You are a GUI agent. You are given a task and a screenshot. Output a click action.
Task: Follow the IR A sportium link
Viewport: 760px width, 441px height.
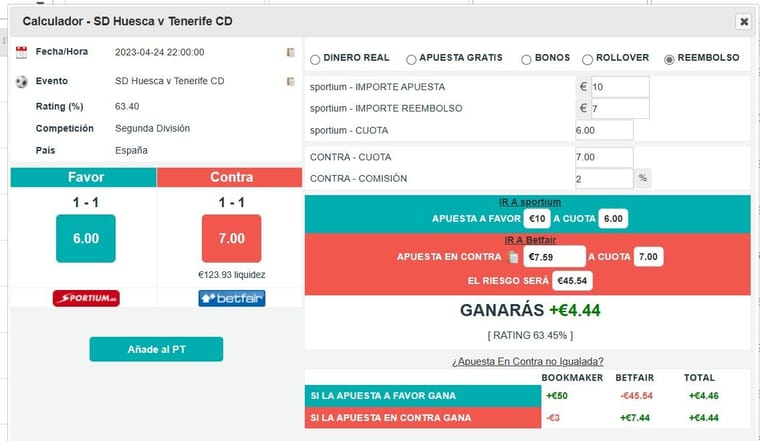[530, 202]
